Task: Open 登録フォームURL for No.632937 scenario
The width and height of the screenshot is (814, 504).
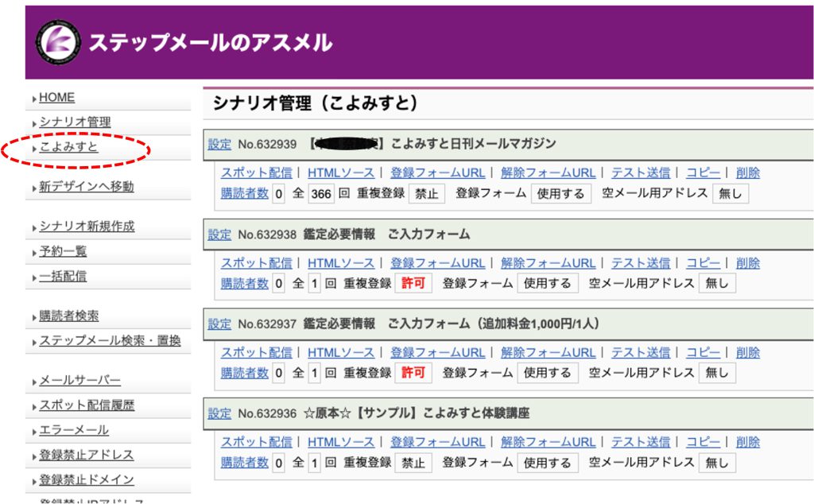Action: pos(438,352)
